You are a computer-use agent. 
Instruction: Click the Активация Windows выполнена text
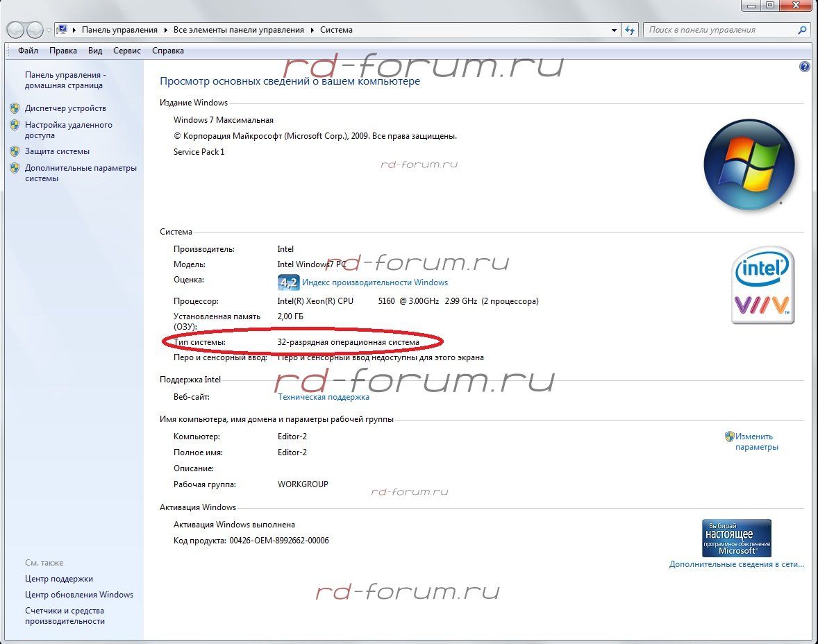[234, 525]
